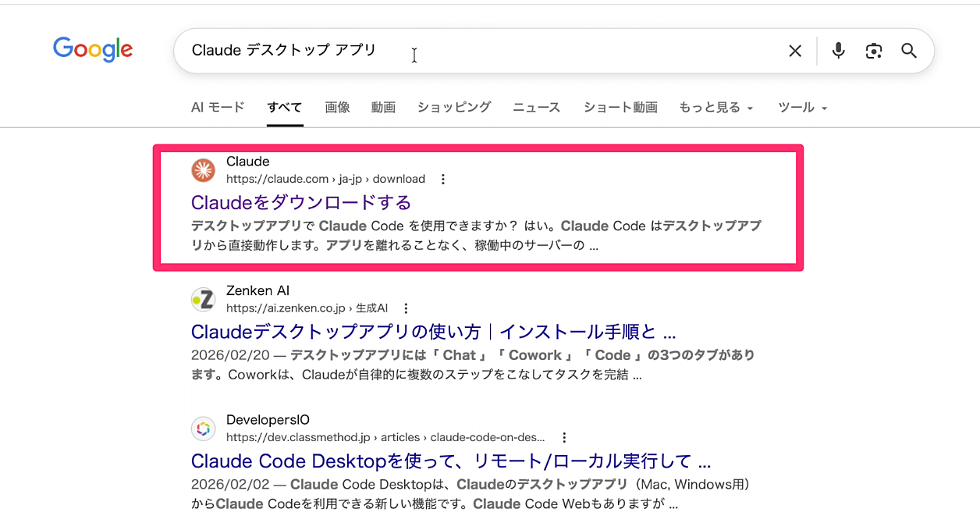Expand the ツール dropdown

pyautogui.click(x=802, y=108)
